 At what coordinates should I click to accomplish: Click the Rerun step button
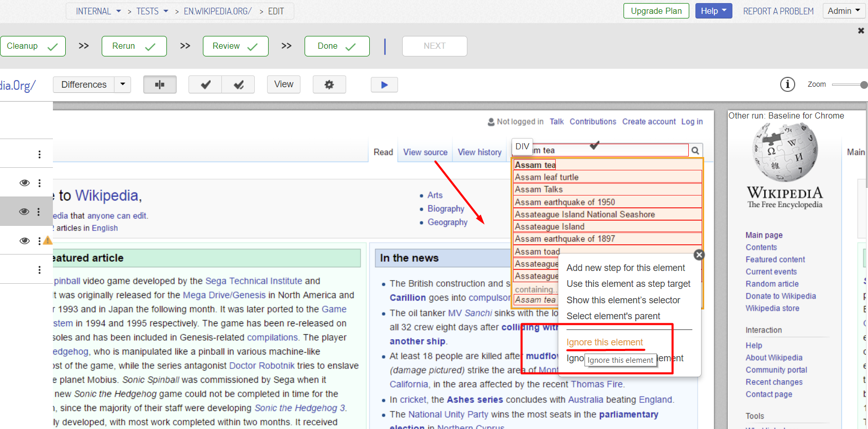coord(134,46)
